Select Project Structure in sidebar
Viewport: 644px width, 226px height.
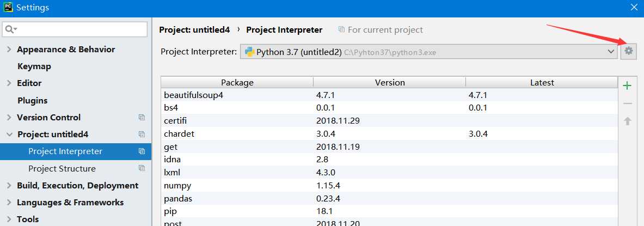coord(76,168)
